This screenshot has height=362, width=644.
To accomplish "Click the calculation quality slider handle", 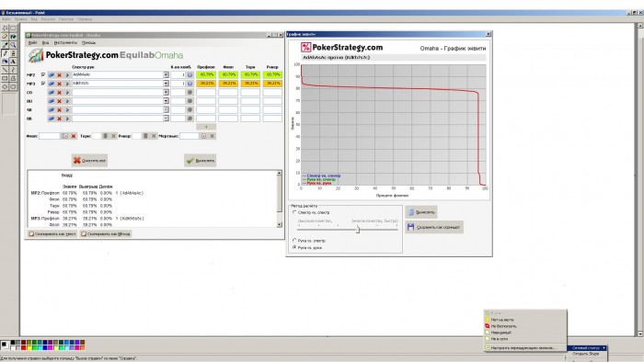I will pos(358,230).
